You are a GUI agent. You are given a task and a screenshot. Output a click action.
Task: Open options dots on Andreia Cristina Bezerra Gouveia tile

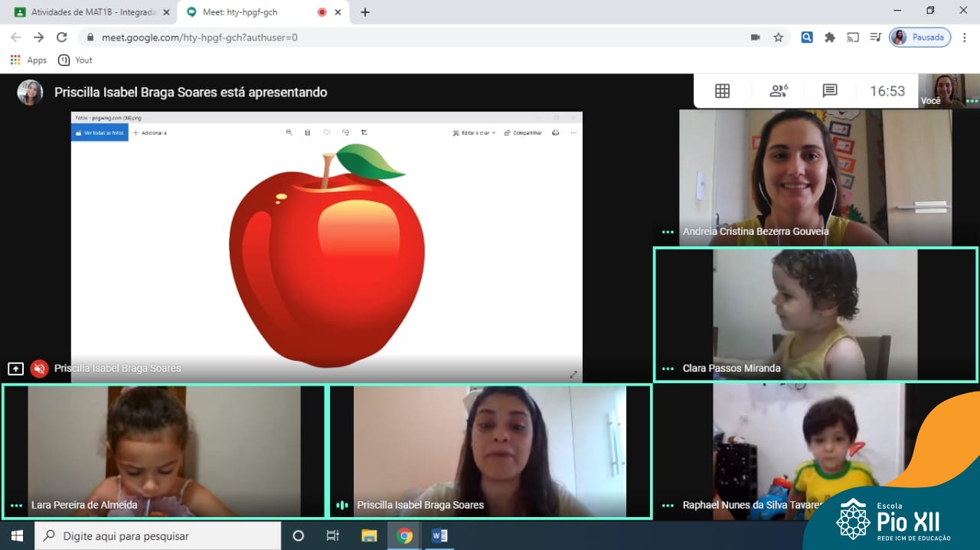tap(668, 232)
